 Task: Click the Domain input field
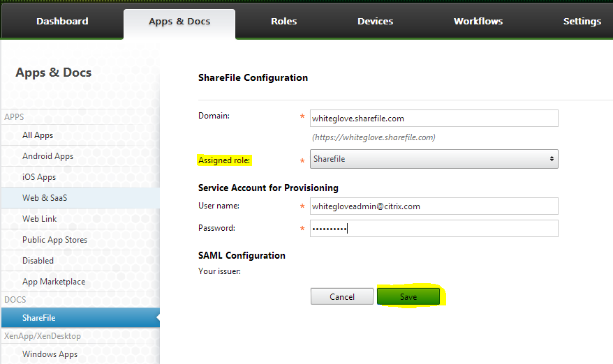click(x=434, y=119)
